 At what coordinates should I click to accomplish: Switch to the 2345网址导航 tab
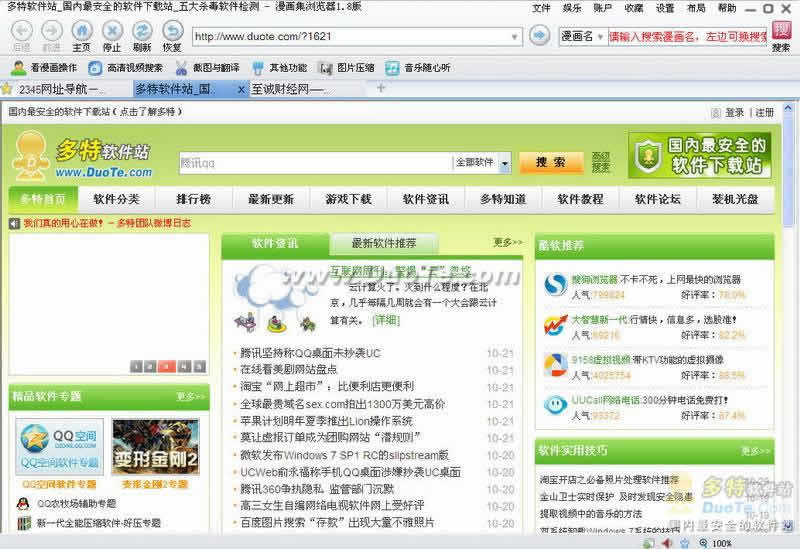point(67,89)
